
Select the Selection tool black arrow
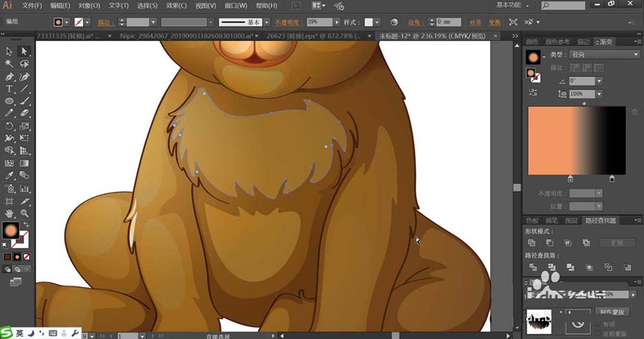(x=9, y=51)
